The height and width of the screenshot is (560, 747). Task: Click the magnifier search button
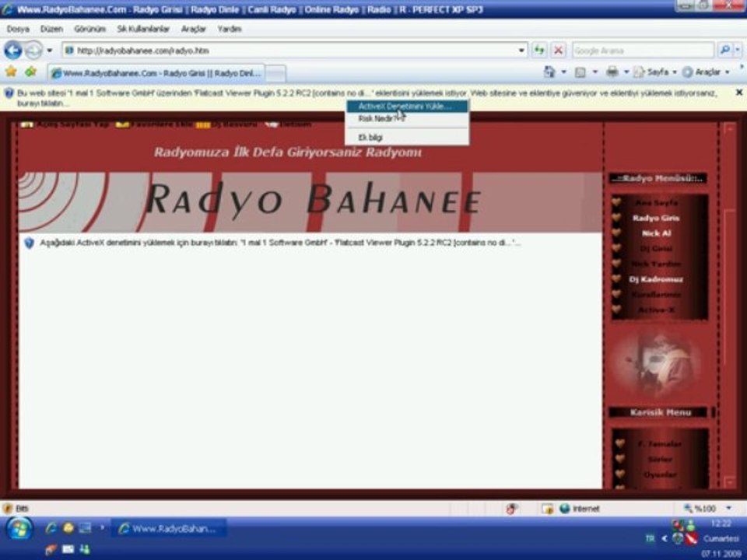(x=724, y=50)
